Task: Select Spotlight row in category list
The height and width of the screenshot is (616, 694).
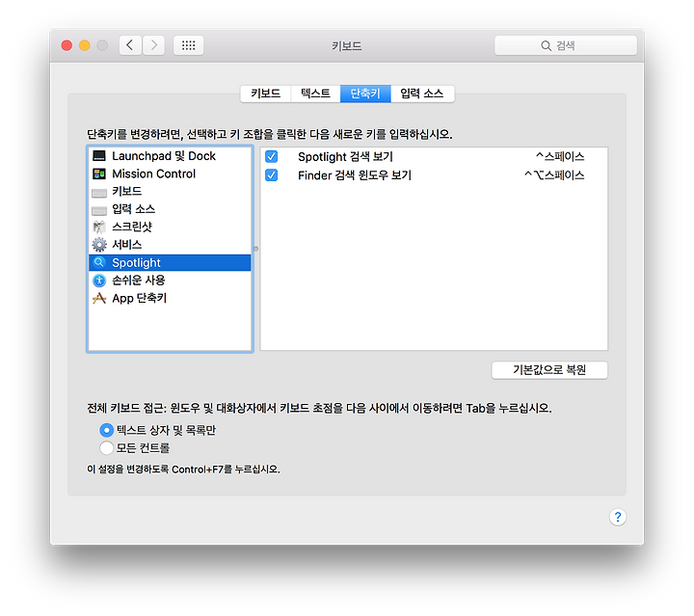Action: point(170,262)
